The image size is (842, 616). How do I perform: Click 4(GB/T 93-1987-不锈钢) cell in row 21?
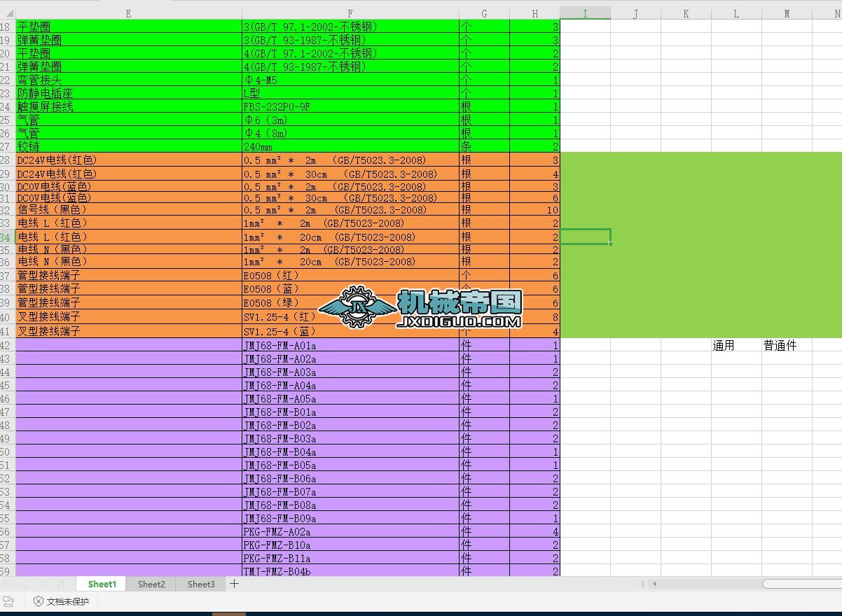click(350, 66)
